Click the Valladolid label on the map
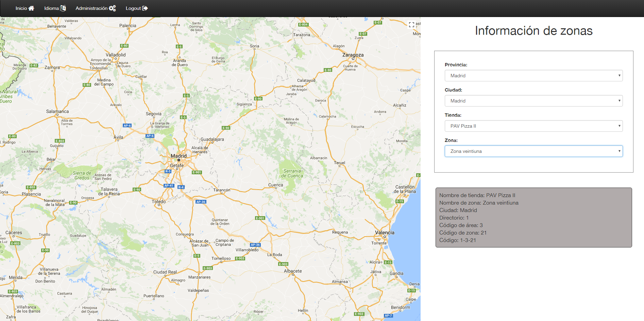Viewport: 644px width, 321px height. click(x=116, y=54)
